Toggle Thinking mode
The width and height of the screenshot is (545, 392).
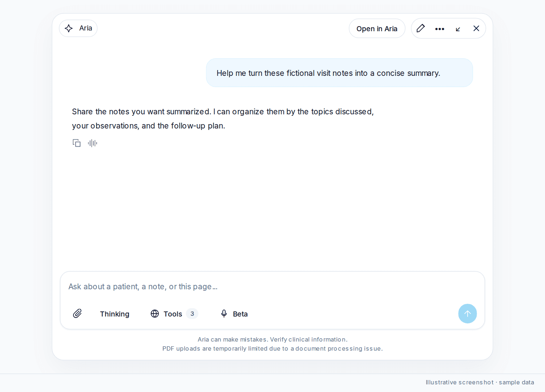coord(114,314)
